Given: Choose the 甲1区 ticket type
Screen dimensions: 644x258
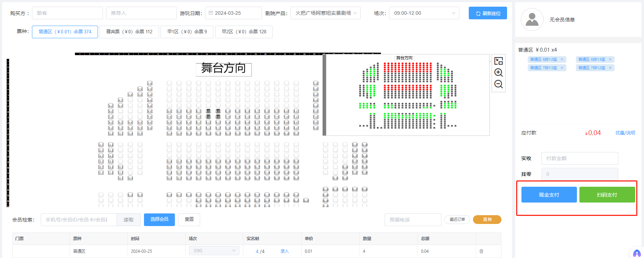Looking at the screenshot, I should pyautogui.click(x=187, y=32).
